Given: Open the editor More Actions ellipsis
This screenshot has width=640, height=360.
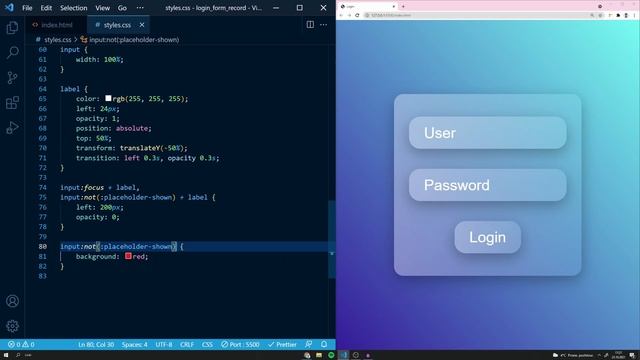Looking at the screenshot, I should (323, 24).
